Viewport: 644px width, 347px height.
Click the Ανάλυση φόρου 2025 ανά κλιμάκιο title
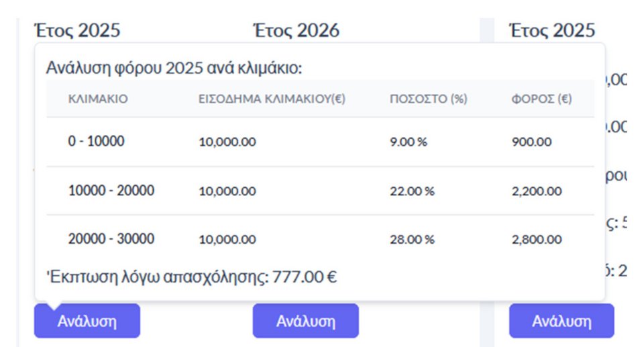coord(175,68)
